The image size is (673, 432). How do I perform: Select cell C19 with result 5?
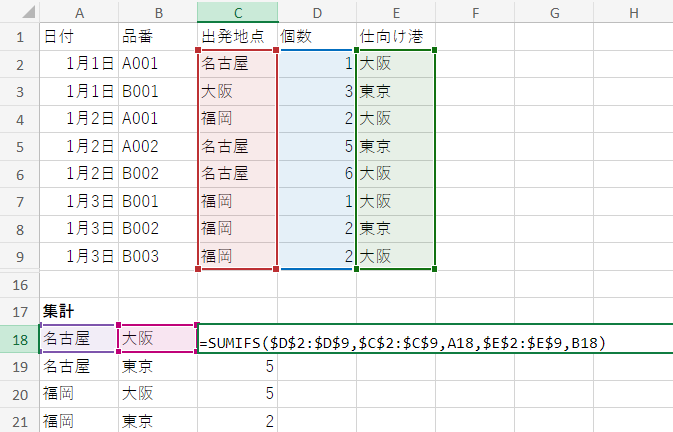point(237,366)
